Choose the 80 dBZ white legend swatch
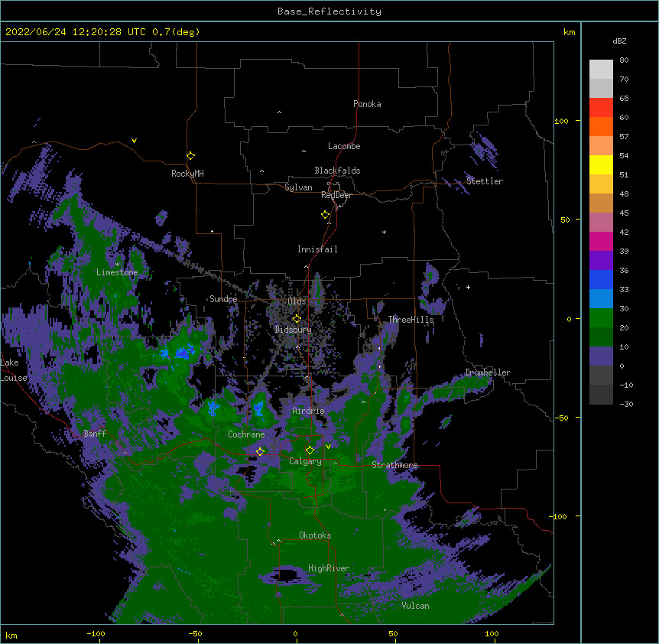 pos(601,69)
